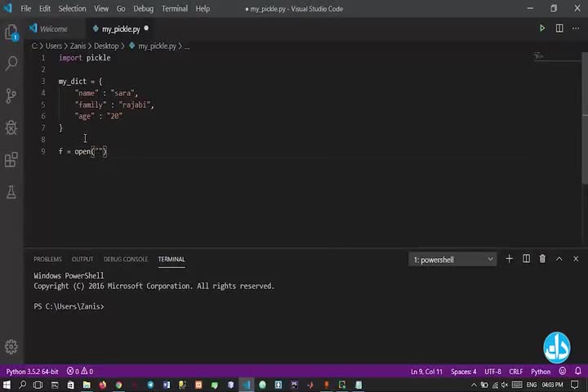The height and width of the screenshot is (392, 588).
Task: Open the powershell terminal selector dropdown
Action: [453, 260]
